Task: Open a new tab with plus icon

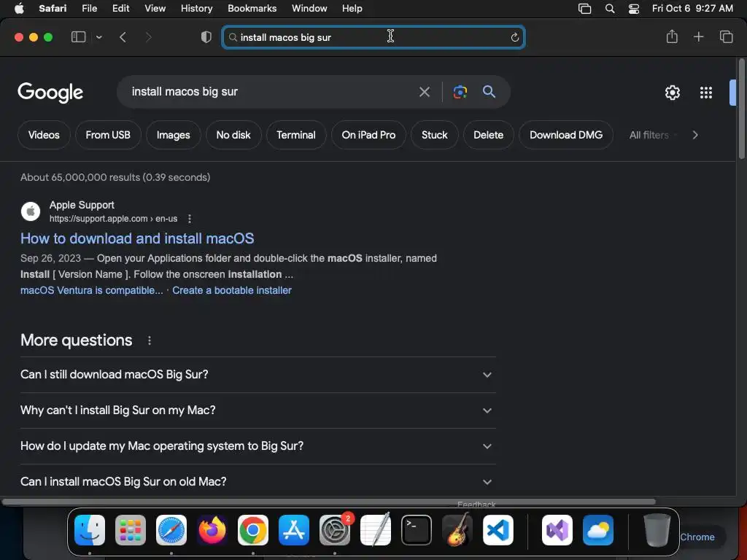Action: tap(698, 36)
